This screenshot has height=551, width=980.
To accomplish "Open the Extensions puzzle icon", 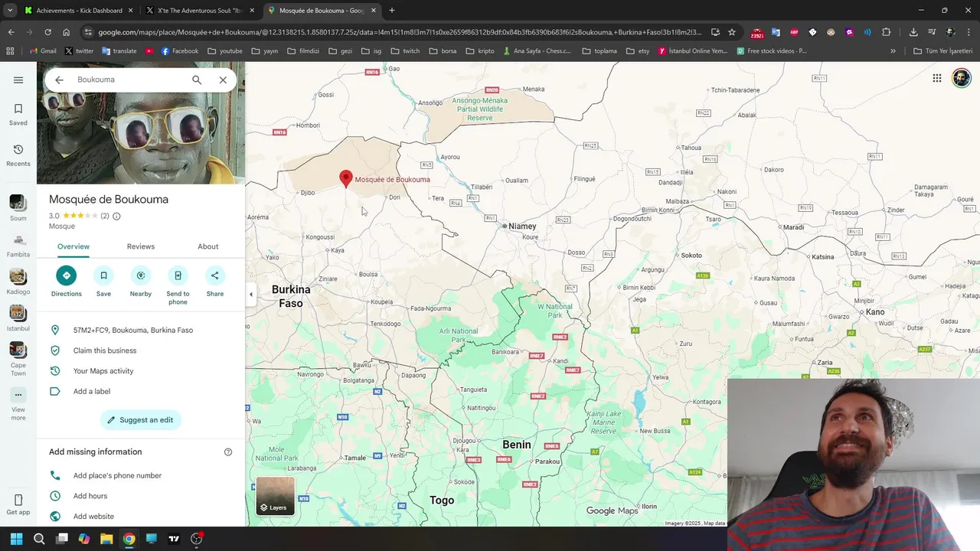I will pyautogui.click(x=887, y=32).
